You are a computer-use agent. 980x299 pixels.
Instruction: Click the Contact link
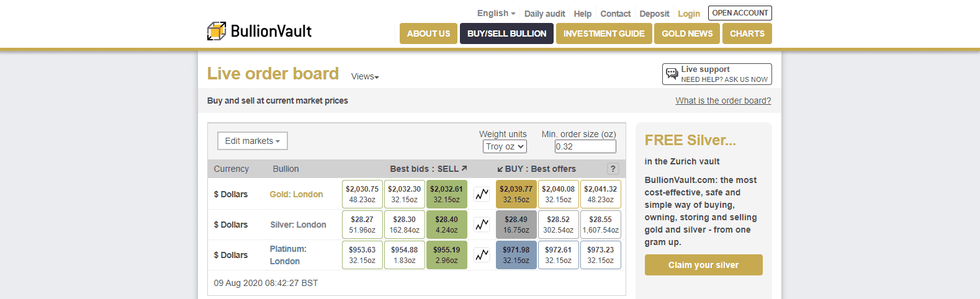(616, 14)
